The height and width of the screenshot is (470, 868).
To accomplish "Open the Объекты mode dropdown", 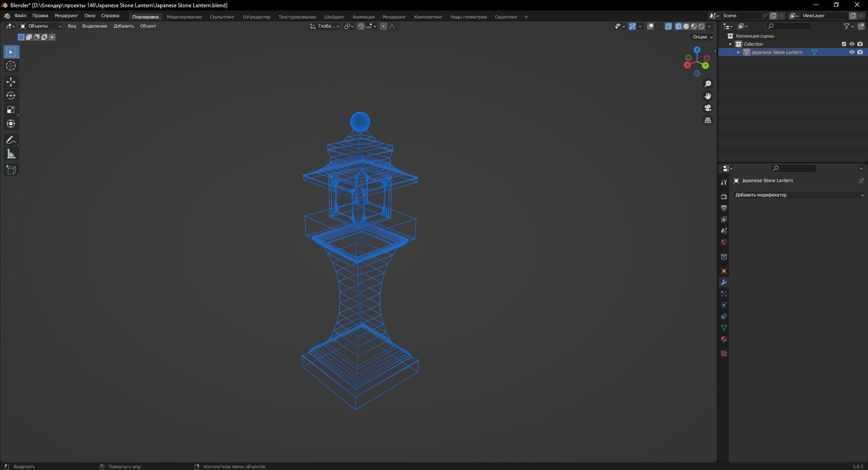I will pyautogui.click(x=41, y=26).
